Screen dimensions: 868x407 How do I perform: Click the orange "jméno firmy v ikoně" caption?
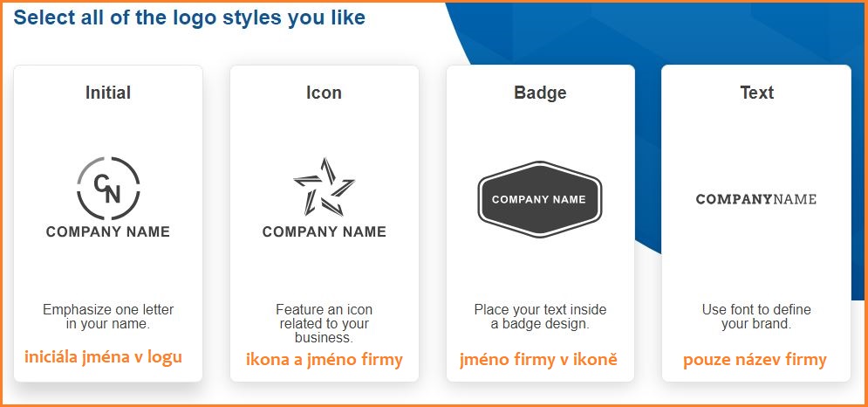(538, 360)
